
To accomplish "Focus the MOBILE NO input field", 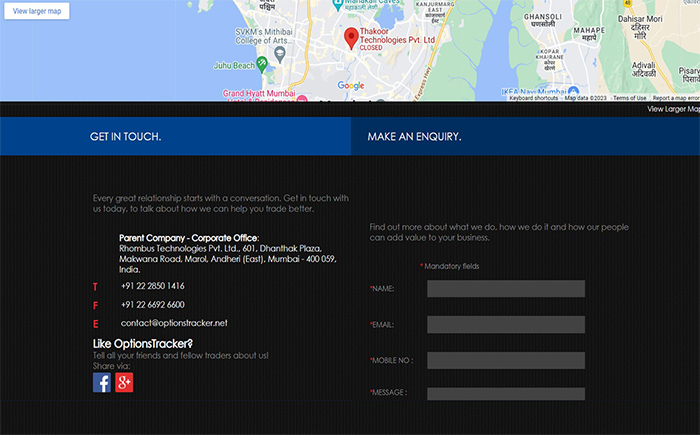I will (x=506, y=360).
